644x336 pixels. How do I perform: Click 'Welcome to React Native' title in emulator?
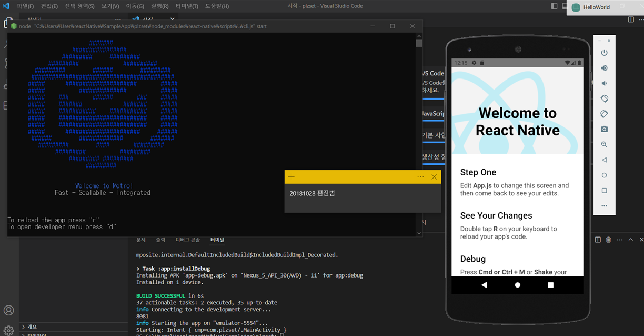click(518, 122)
